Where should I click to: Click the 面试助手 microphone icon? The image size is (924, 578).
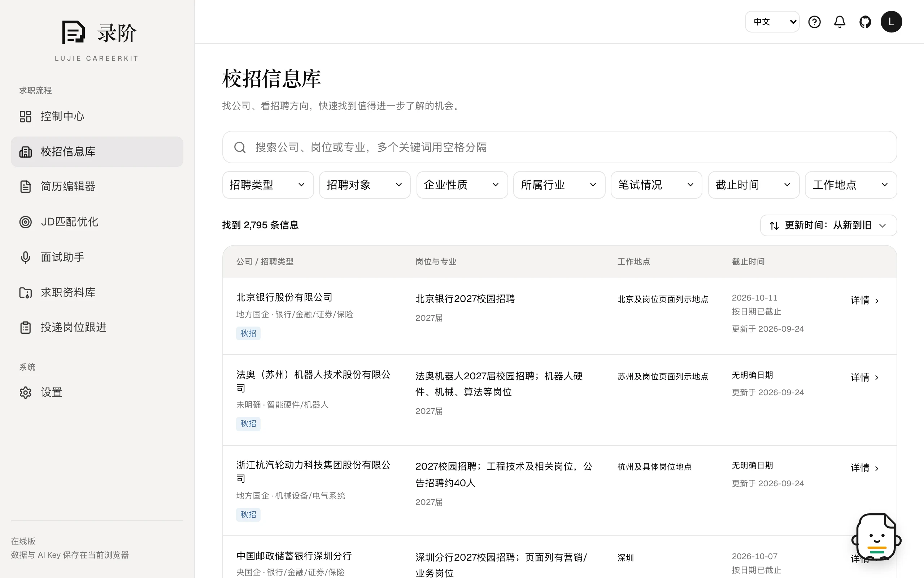[x=26, y=257]
